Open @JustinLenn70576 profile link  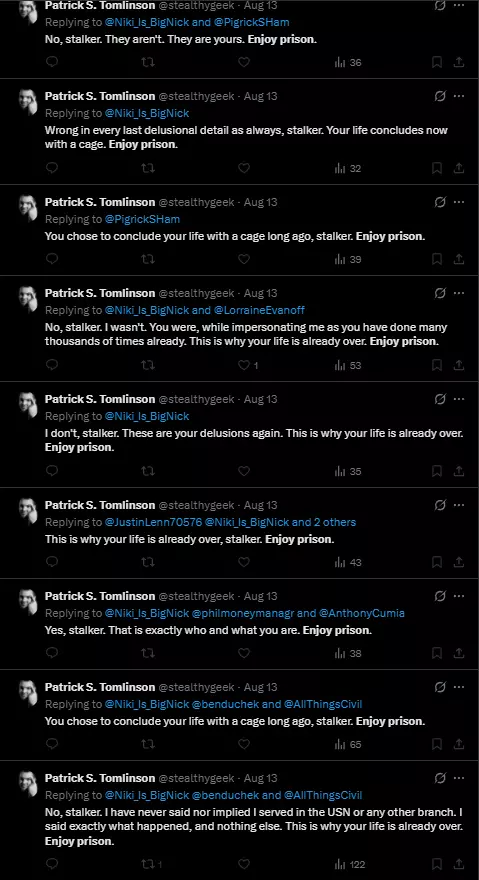click(153, 522)
